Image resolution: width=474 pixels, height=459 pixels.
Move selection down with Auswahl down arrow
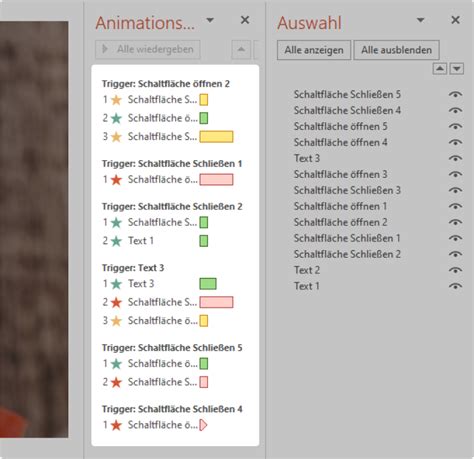457,69
